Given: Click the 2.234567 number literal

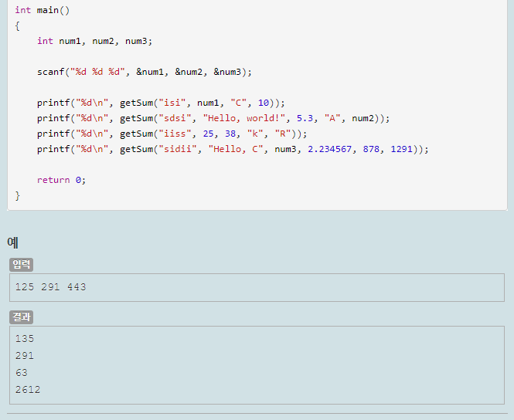Looking at the screenshot, I should pos(329,149).
